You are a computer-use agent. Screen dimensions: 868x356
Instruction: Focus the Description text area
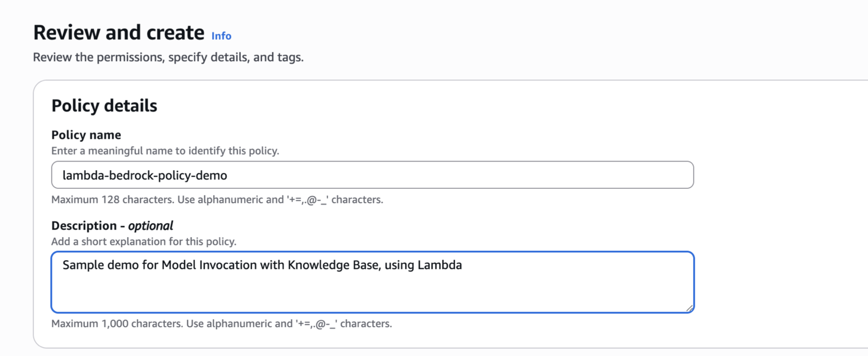point(373,290)
